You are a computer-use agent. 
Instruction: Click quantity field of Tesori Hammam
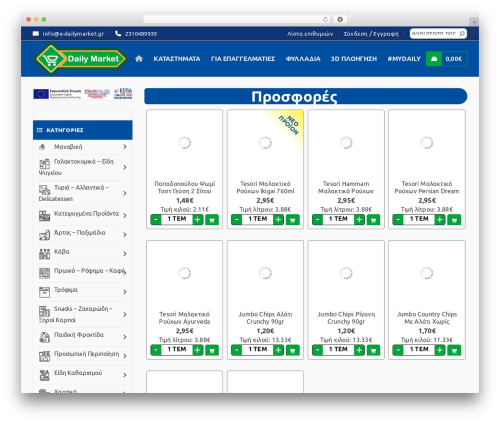(338, 219)
